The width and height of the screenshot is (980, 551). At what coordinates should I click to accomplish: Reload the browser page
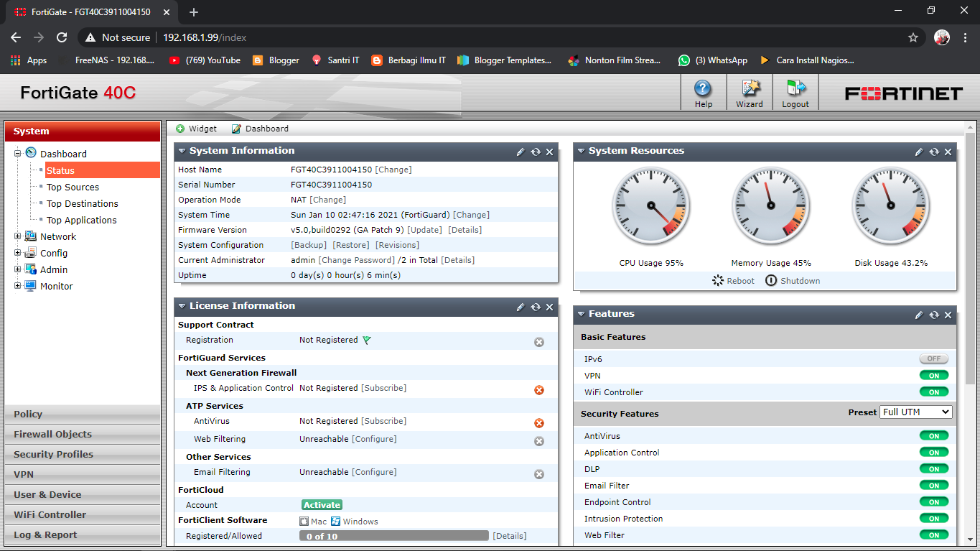point(62,37)
